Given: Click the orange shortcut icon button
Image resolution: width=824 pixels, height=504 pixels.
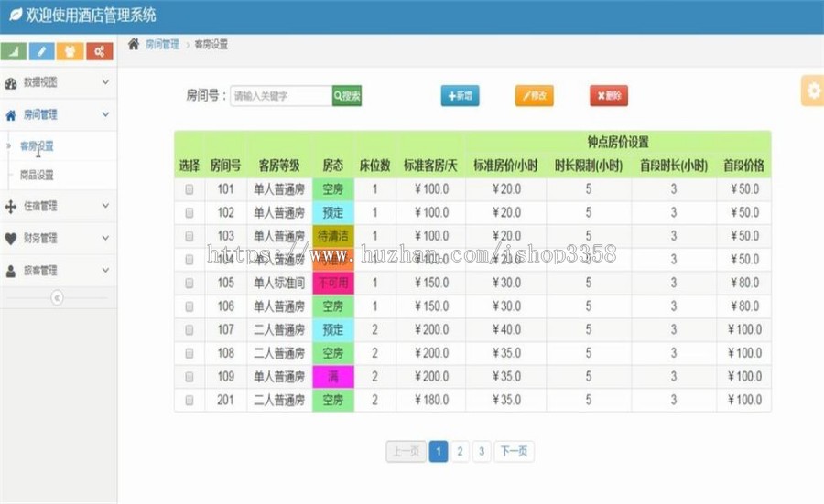Looking at the screenshot, I should click(70, 51).
